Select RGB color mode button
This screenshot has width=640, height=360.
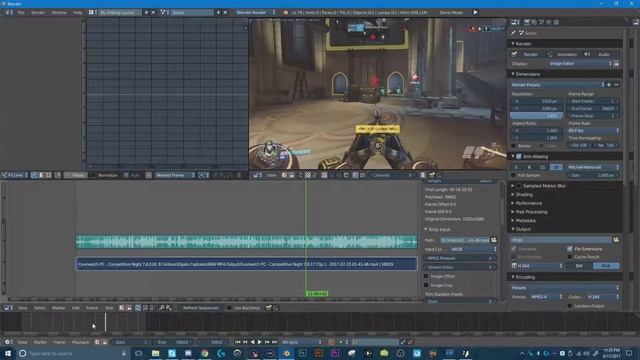pyautogui.click(x=606, y=266)
